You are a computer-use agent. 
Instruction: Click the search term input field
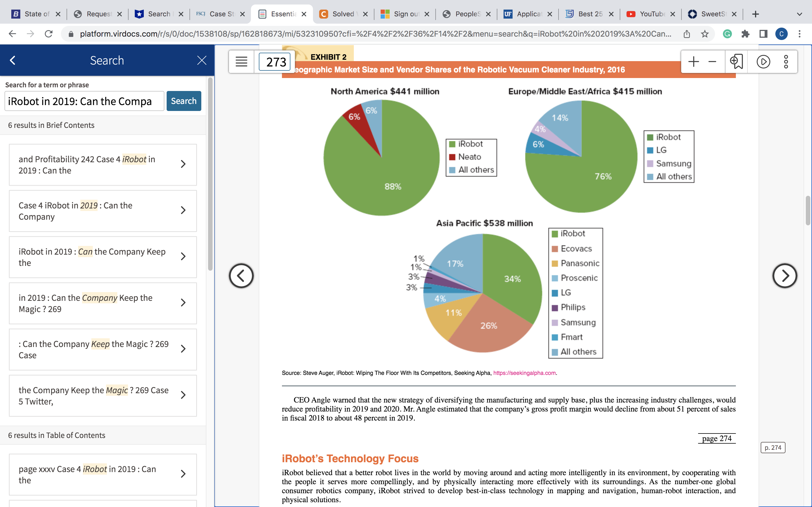[84, 101]
